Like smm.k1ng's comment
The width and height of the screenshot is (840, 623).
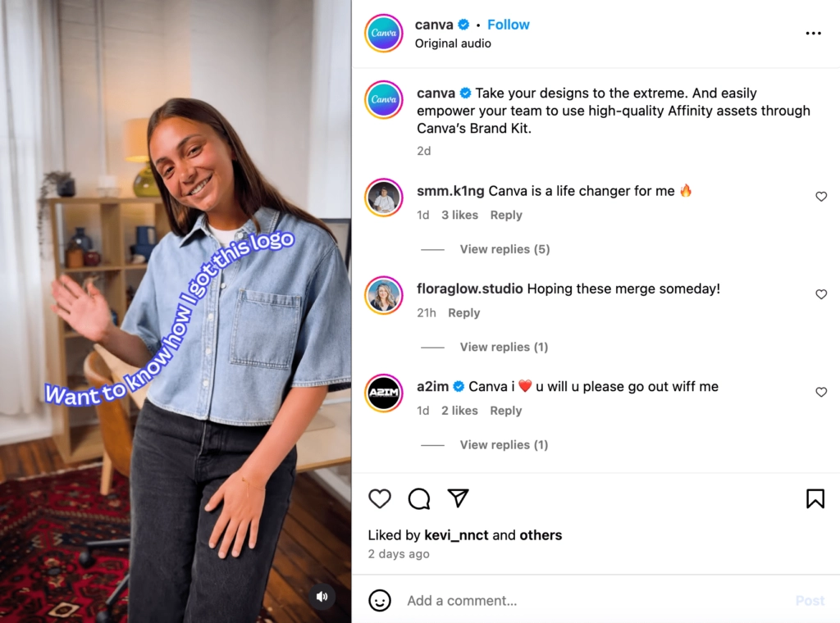(x=821, y=197)
